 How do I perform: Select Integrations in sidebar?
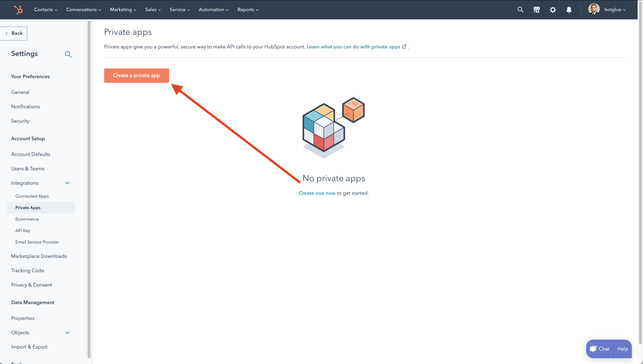[x=25, y=183]
